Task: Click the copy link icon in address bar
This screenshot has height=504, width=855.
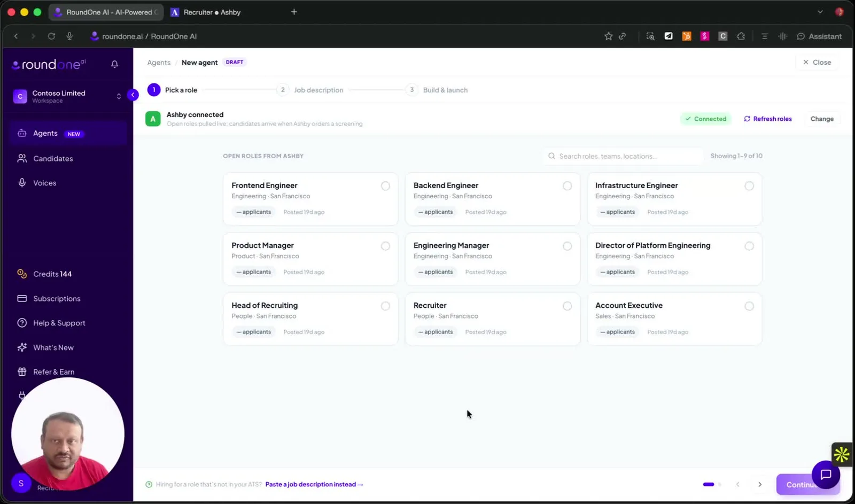Action: [x=623, y=36]
